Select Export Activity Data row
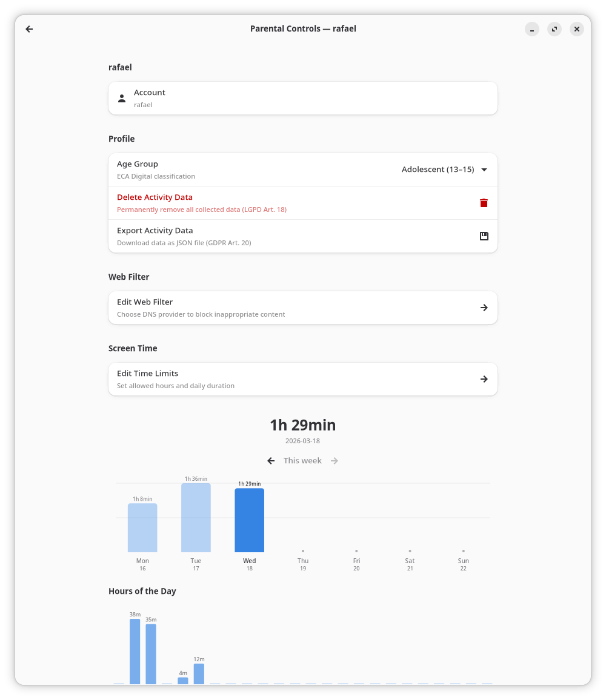The height and width of the screenshot is (700, 606). (291, 236)
